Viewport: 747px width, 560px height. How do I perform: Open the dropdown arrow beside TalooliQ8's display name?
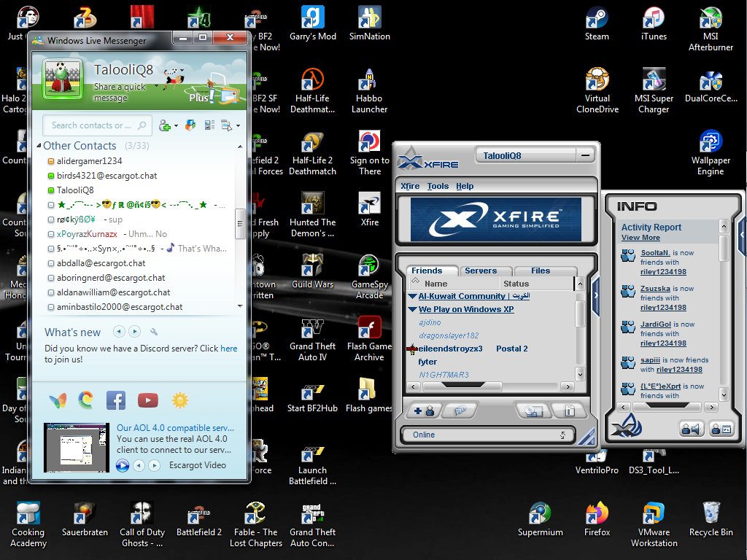159,71
